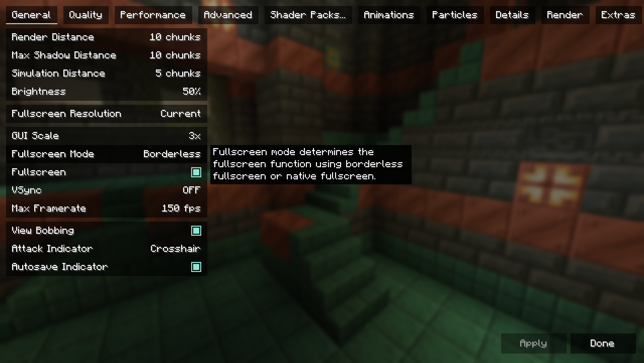644x363 pixels.
Task: Open the Particles settings tab
Action: (454, 15)
